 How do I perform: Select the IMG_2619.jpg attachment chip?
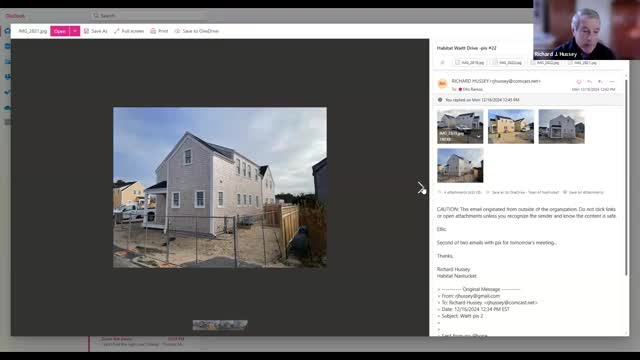pos(469,62)
